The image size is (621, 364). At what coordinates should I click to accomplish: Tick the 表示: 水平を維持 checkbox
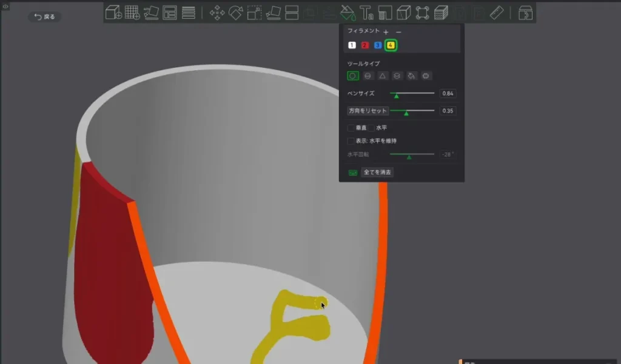(351, 141)
